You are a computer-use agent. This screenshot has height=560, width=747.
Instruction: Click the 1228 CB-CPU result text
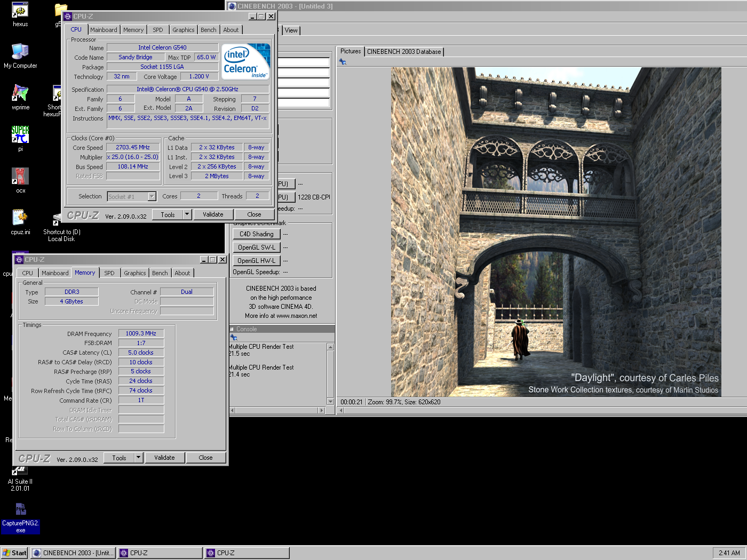pyautogui.click(x=314, y=197)
